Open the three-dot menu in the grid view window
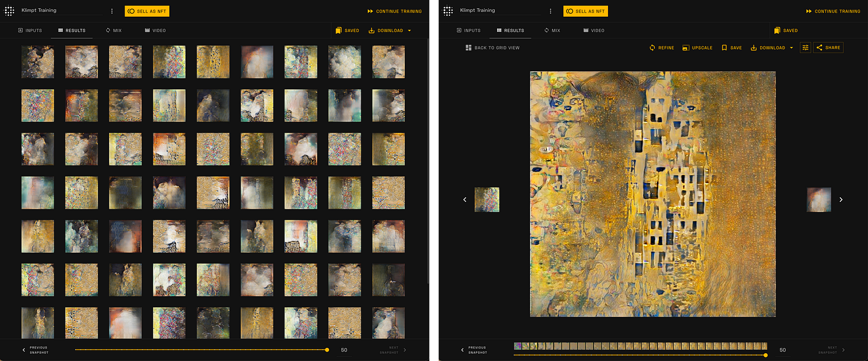The width and height of the screenshot is (868, 361). click(112, 11)
